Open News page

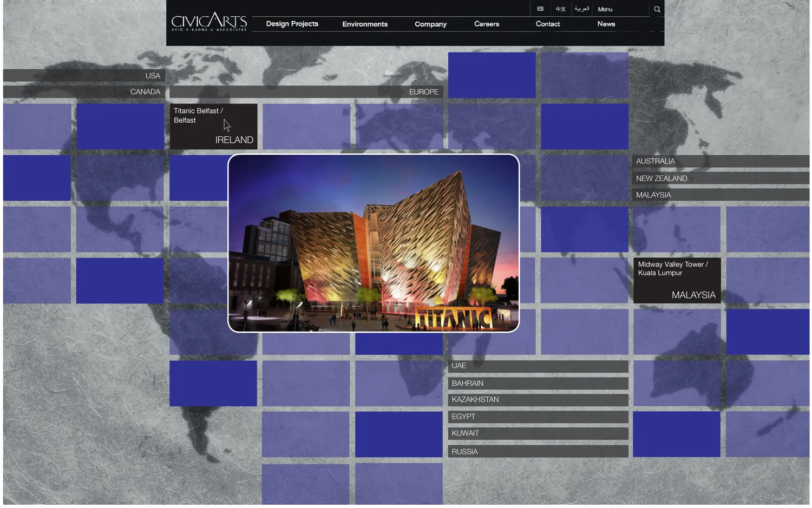coord(606,24)
